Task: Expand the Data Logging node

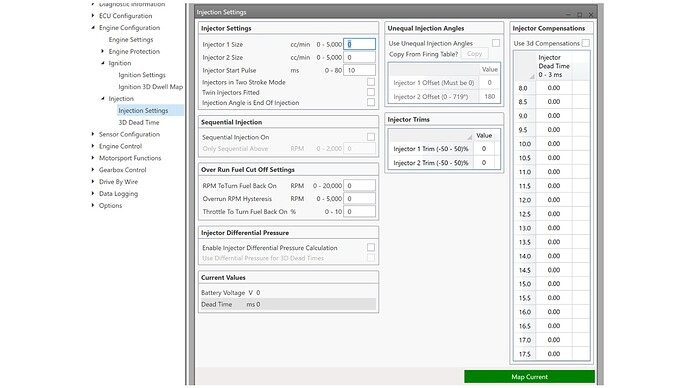Action: [x=93, y=194]
